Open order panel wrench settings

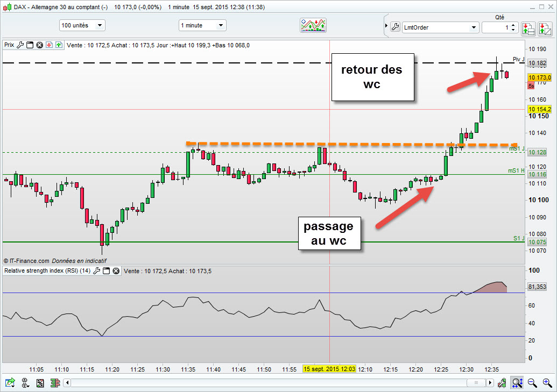[x=395, y=27]
